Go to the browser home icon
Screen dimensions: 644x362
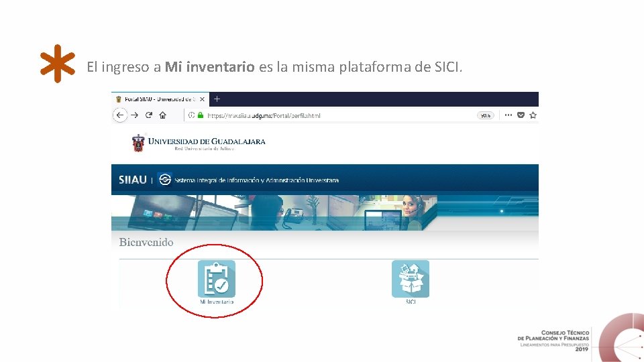(x=162, y=115)
